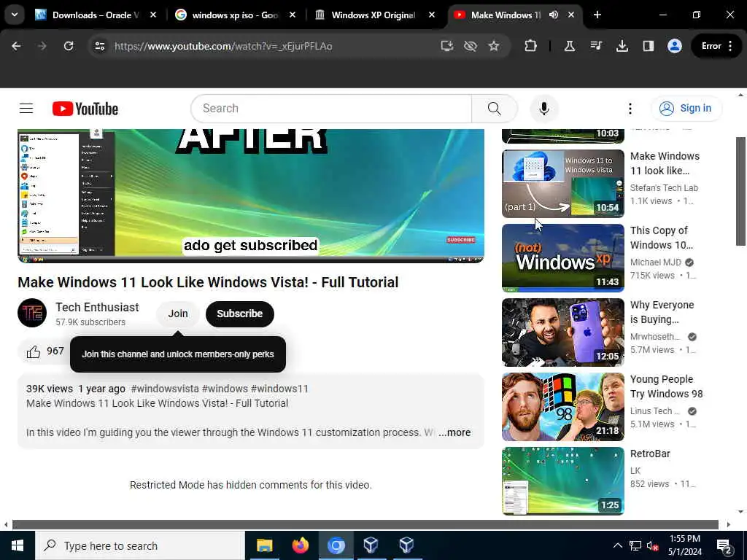Open a new browser tab

coord(597,15)
